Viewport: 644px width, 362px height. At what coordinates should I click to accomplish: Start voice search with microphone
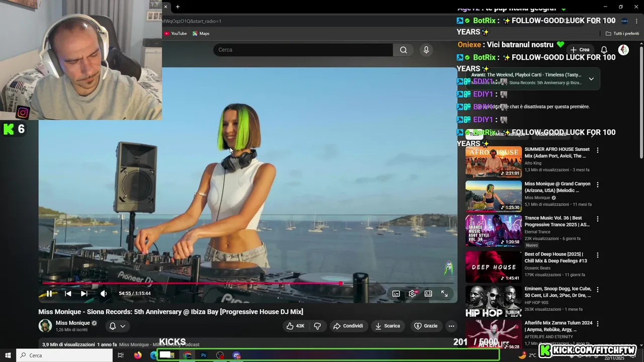click(x=426, y=50)
